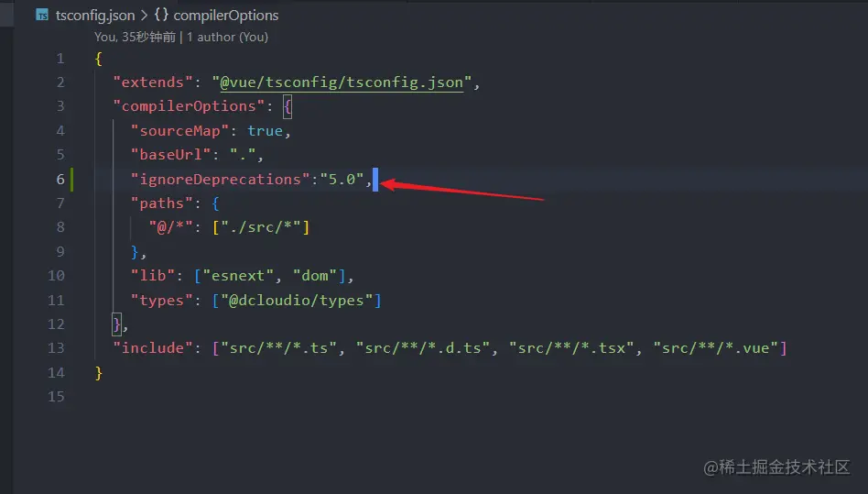Follow the @vue/tsconfig/tsconfig.json link
Image resolution: width=868 pixels, height=494 pixels.
tap(342, 82)
